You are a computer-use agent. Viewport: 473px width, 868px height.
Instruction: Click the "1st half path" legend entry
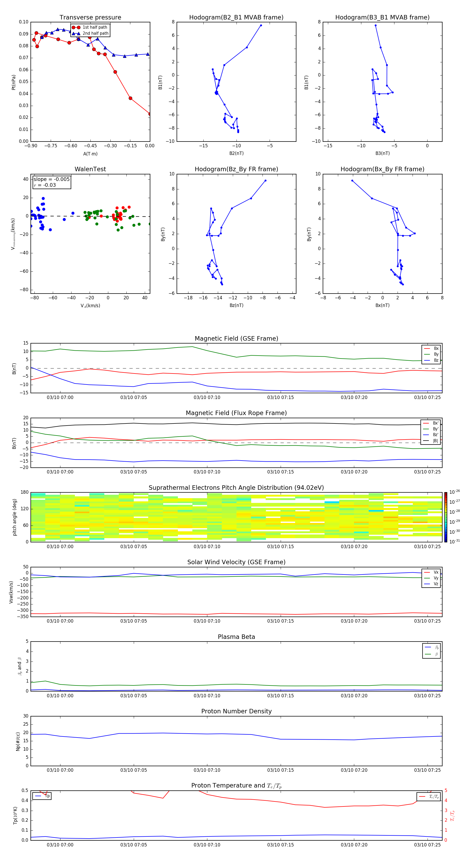[x=90, y=27]
